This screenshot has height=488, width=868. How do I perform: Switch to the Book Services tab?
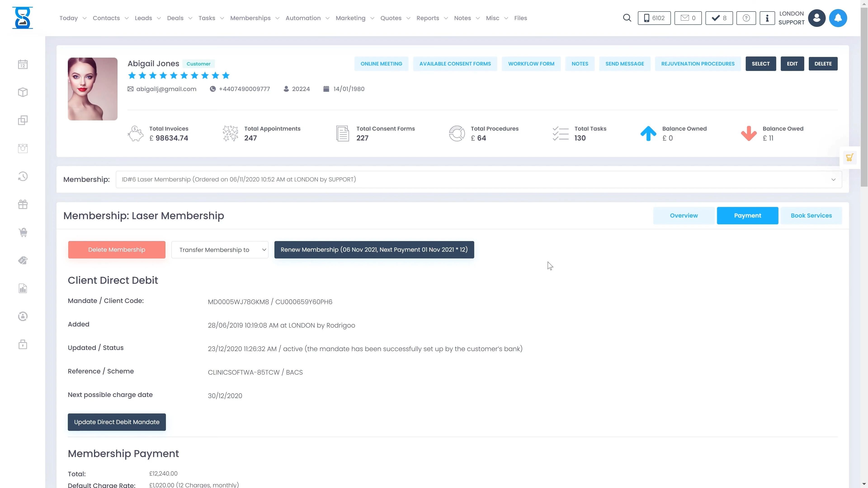(811, 215)
